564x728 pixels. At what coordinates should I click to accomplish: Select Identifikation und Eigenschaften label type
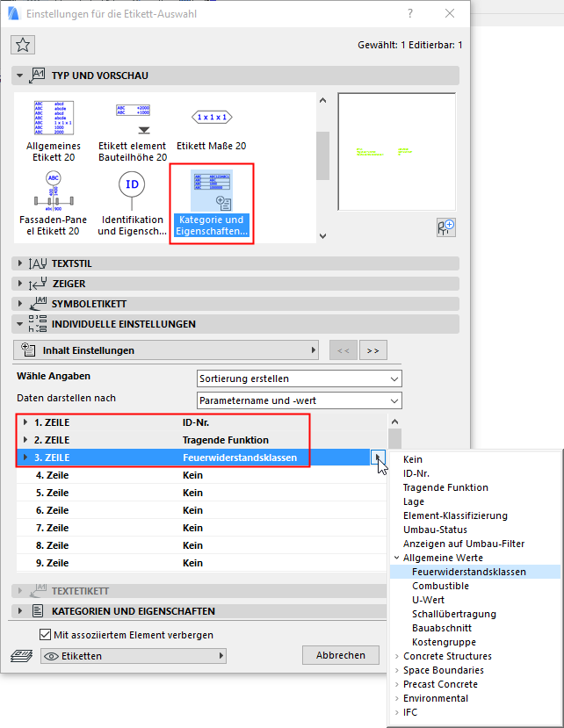click(132, 204)
